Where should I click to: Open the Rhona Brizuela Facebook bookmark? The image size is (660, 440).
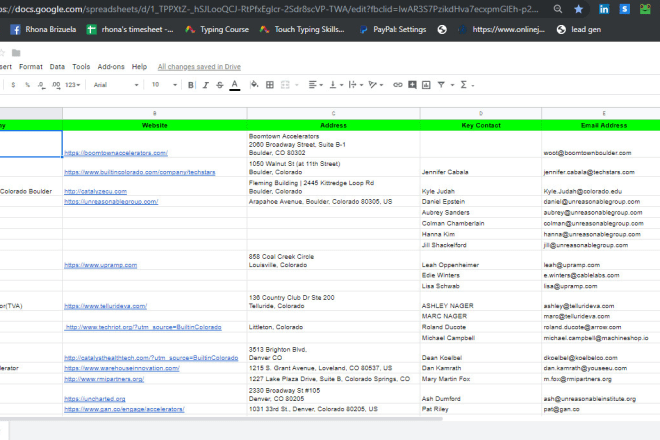(x=43, y=29)
